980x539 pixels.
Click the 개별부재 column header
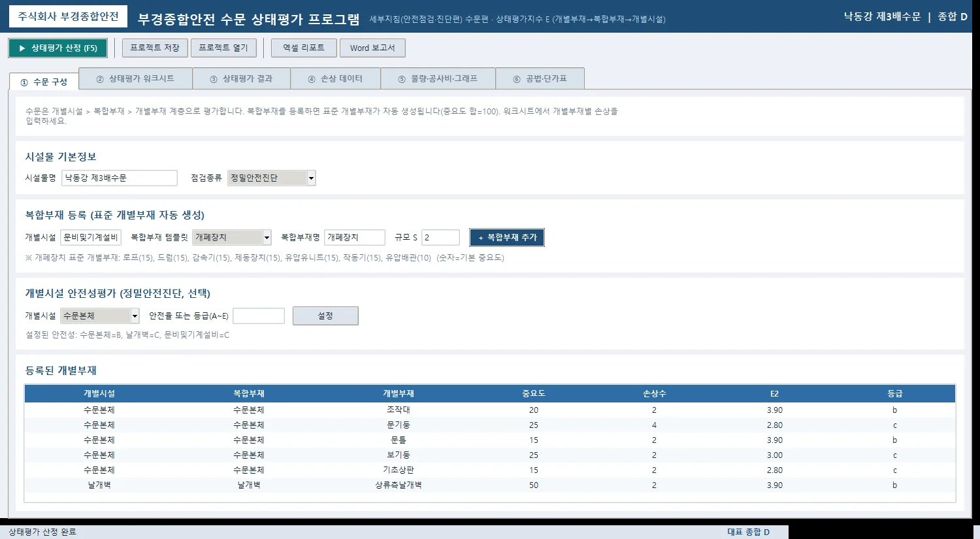(399, 393)
